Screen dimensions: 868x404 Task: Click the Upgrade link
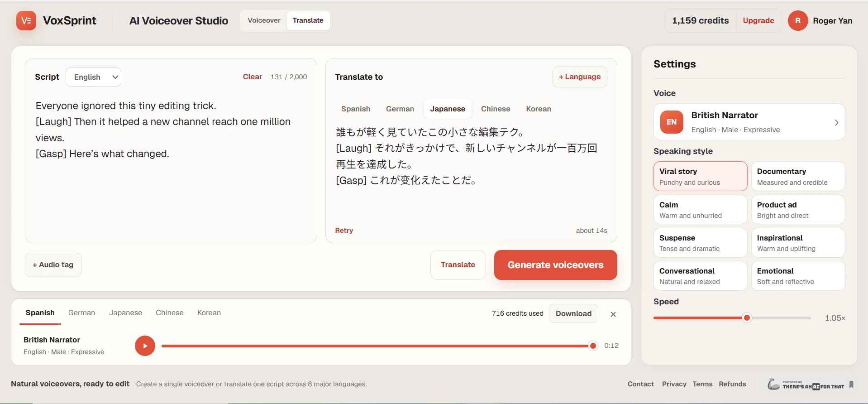pos(758,21)
